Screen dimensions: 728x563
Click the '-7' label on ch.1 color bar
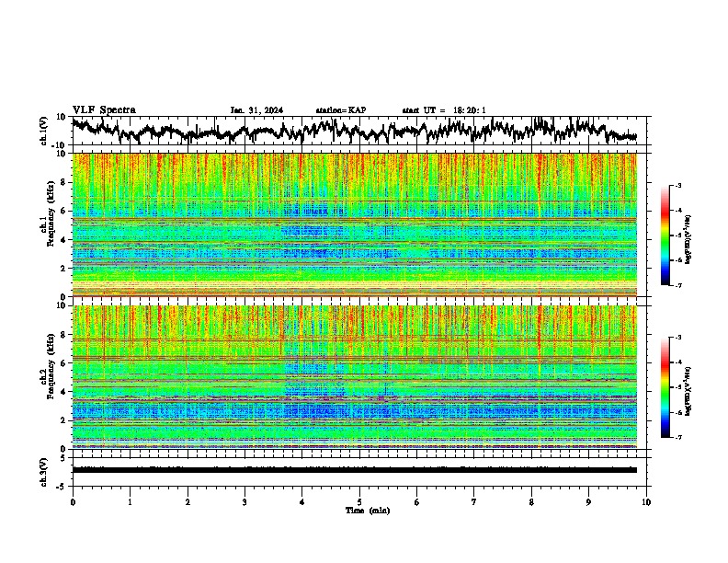pyautogui.click(x=678, y=285)
